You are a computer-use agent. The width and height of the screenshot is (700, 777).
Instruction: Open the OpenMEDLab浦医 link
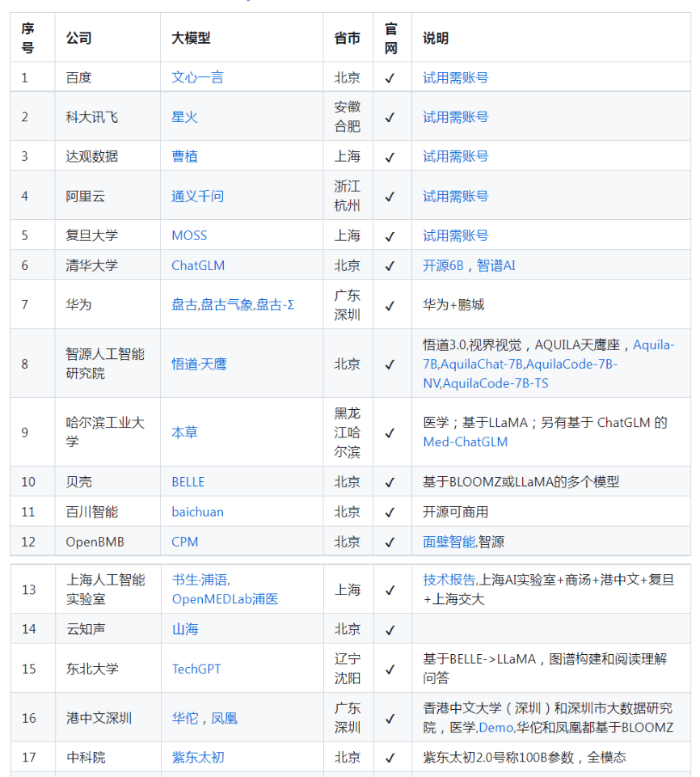(x=225, y=599)
